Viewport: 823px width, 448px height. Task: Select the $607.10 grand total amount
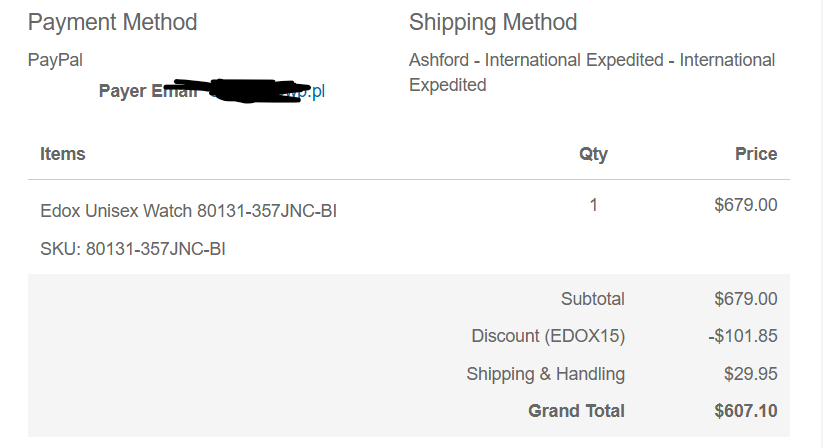745,411
